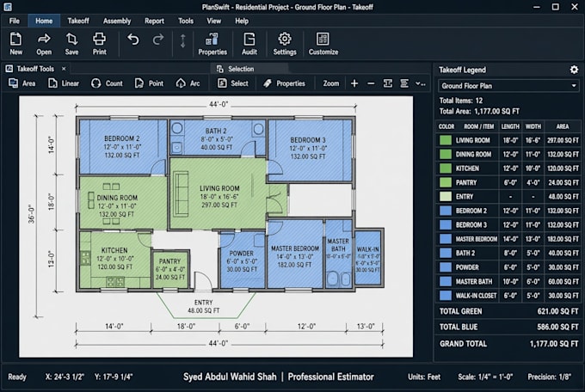This screenshot has height=392, width=585.
Task: Click the Bedroom 2 blue color swatch
Action: click(446, 211)
